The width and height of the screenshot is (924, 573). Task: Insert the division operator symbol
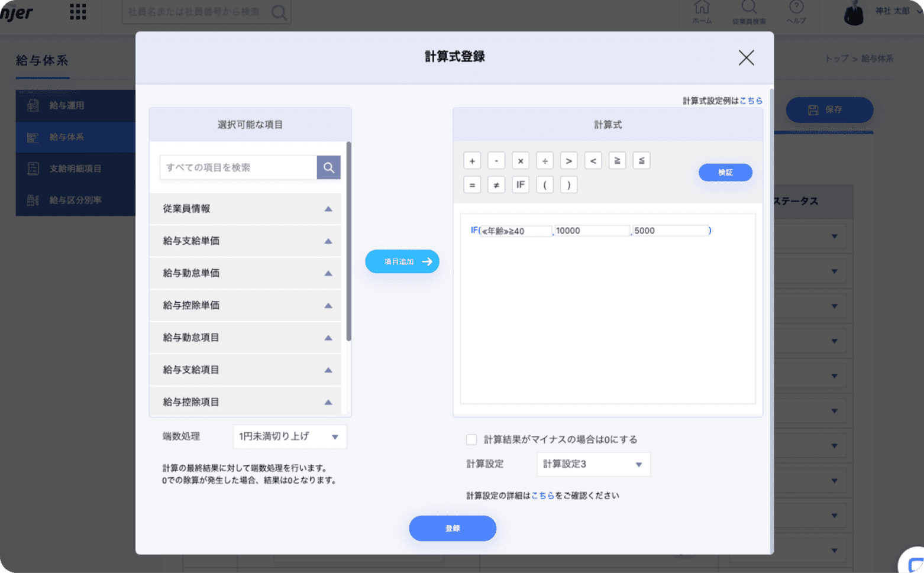544,161
